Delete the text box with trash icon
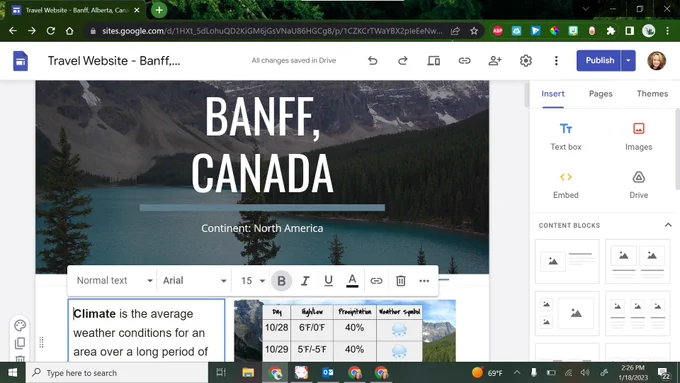The height and width of the screenshot is (383, 680). pyautogui.click(x=401, y=281)
